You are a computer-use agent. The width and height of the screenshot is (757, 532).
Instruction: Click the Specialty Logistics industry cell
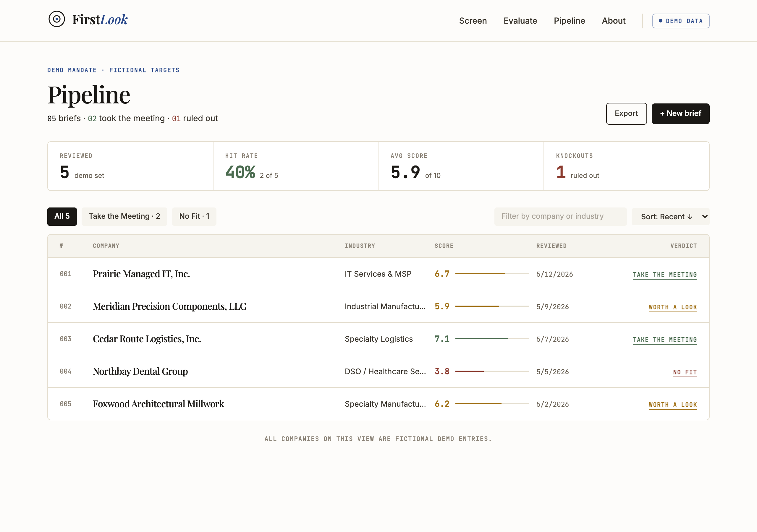pos(378,339)
